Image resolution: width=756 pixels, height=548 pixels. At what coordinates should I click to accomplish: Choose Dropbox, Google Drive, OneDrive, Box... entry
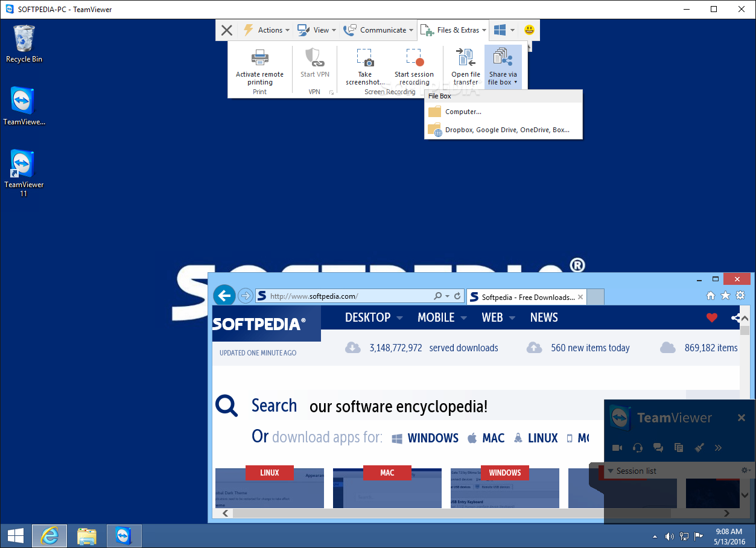[x=503, y=130]
